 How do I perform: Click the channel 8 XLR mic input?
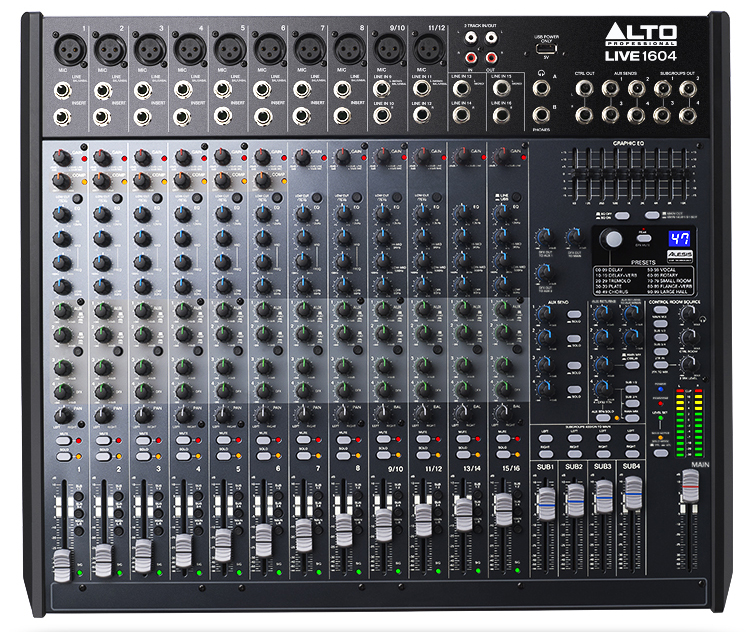(x=349, y=49)
